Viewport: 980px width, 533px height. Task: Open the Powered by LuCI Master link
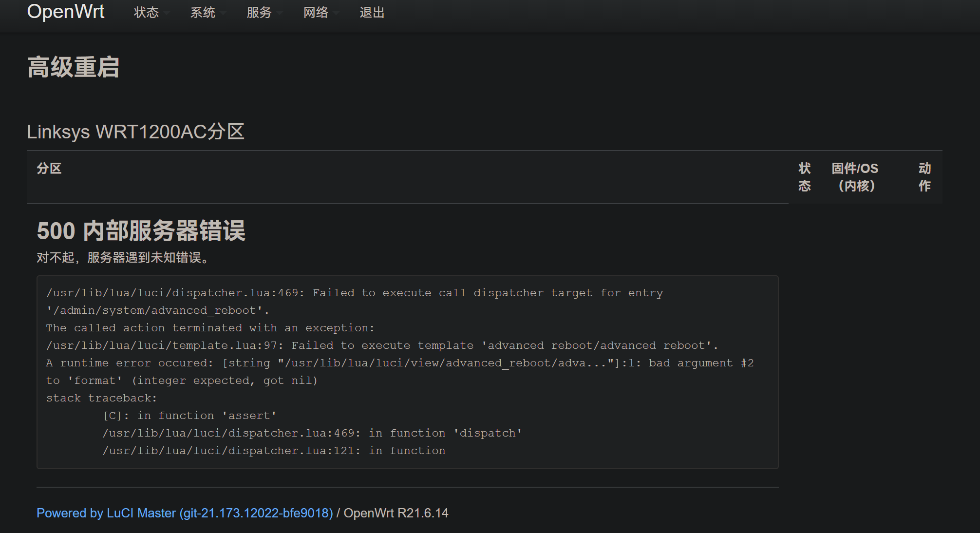click(185, 513)
